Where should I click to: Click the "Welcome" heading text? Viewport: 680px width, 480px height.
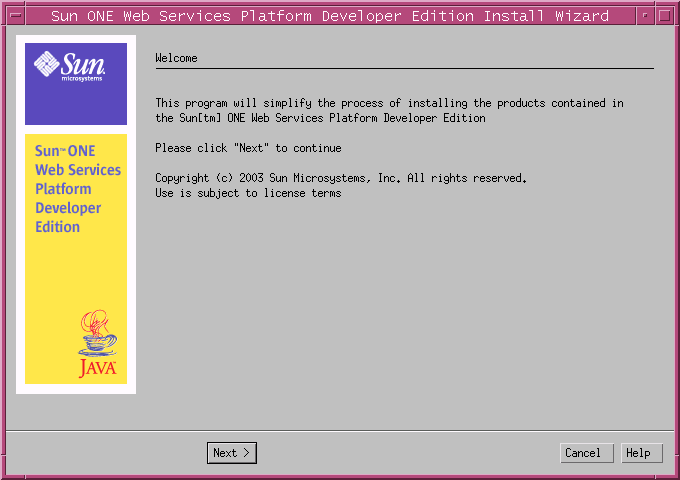[x=177, y=58]
